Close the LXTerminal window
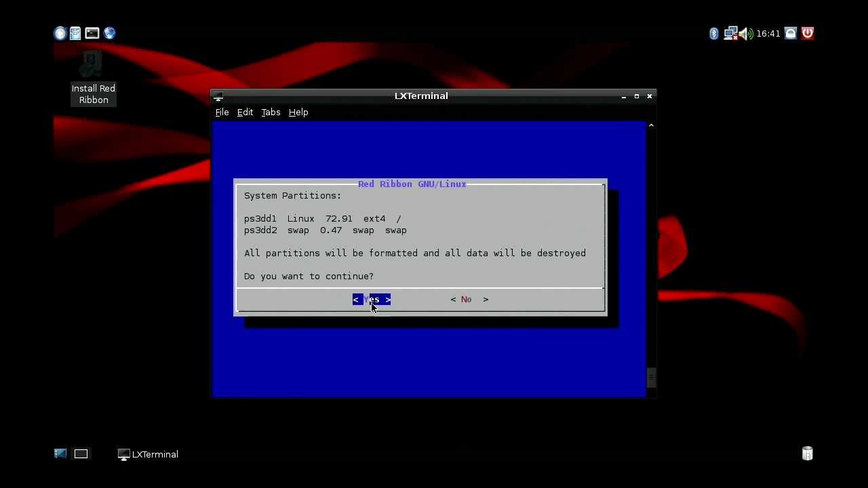The height and width of the screenshot is (488, 868). point(650,96)
